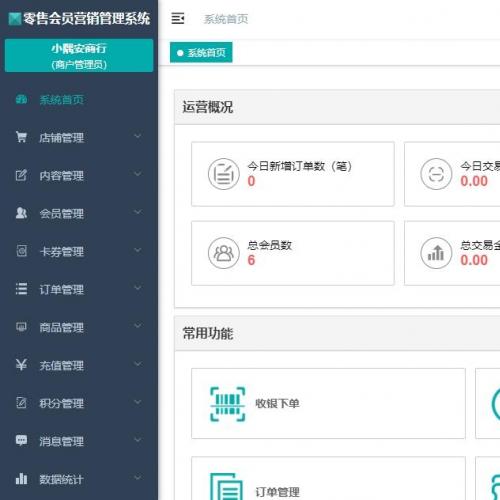Collapse sidebar using the hamburger menu icon

pyautogui.click(x=178, y=18)
